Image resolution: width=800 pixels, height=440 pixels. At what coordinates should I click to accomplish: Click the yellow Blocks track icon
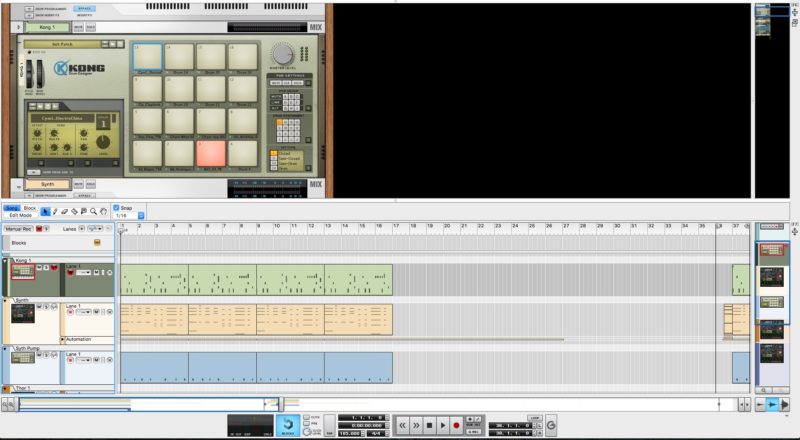point(97,243)
